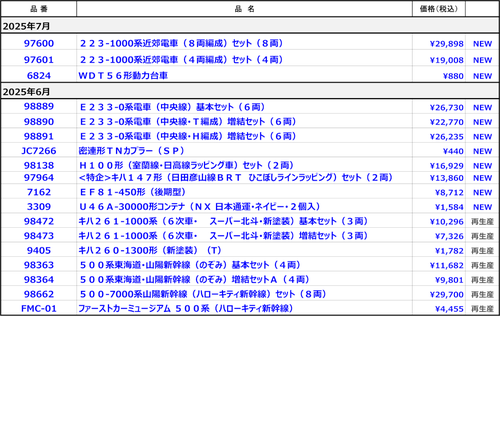The width and height of the screenshot is (500, 426).
Task: Click the ¥880 price
Action: (x=453, y=76)
